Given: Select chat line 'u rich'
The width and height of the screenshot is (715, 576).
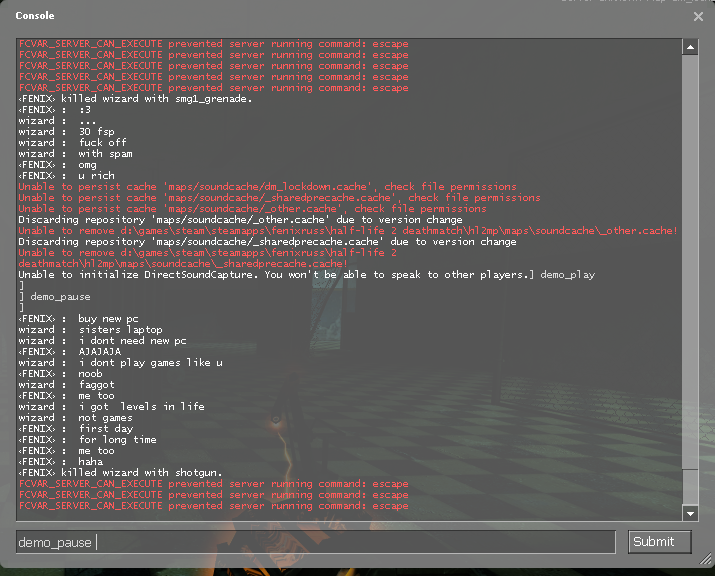Looking at the screenshot, I should (67, 176).
